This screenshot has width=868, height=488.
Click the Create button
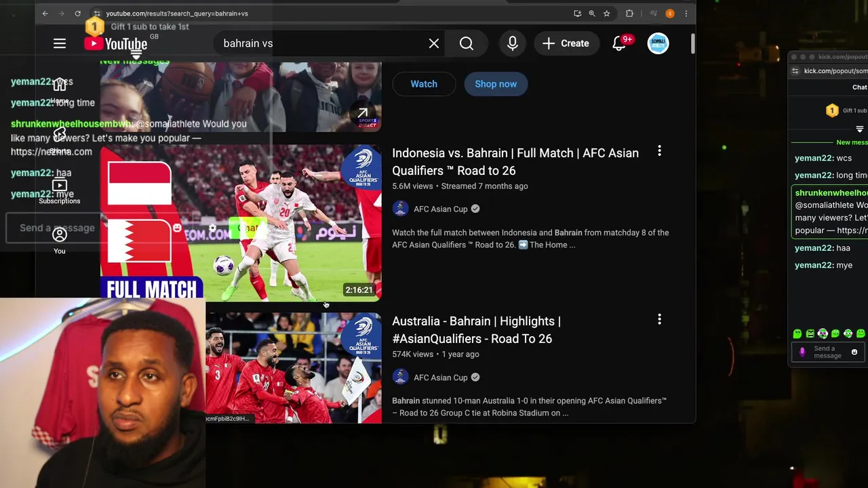point(566,43)
